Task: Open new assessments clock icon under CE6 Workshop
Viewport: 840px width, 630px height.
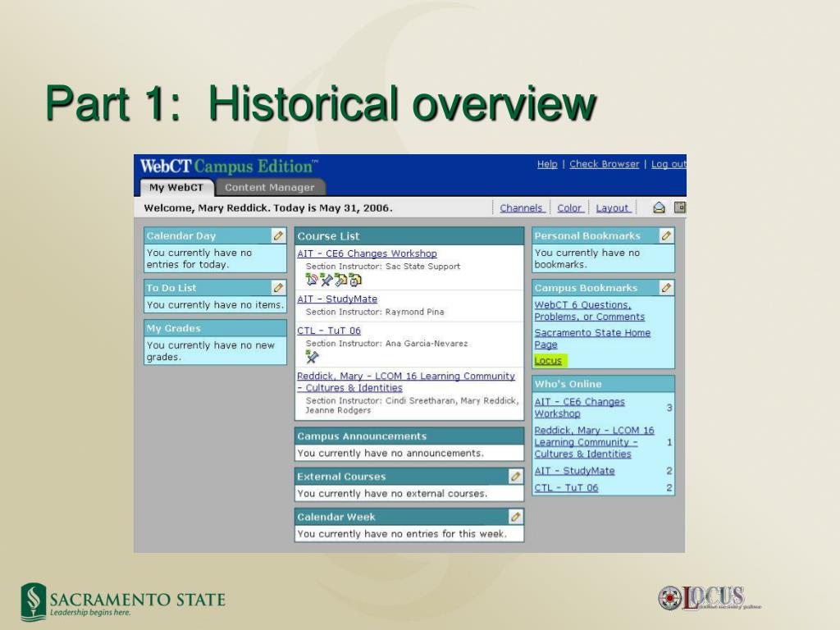Action: 355,279
